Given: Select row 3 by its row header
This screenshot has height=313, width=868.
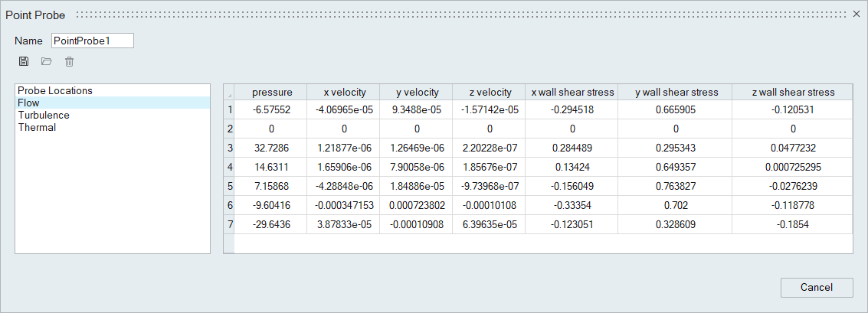Looking at the screenshot, I should pyautogui.click(x=228, y=148).
